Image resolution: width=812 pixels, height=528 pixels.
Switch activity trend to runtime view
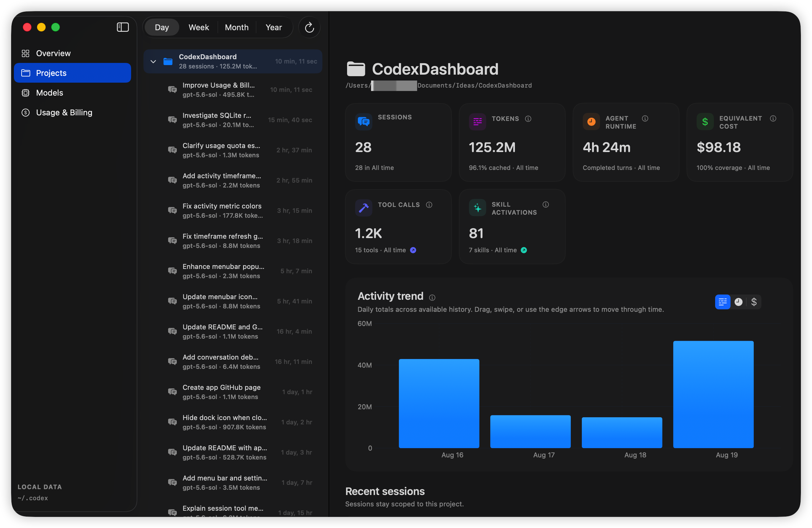738,302
